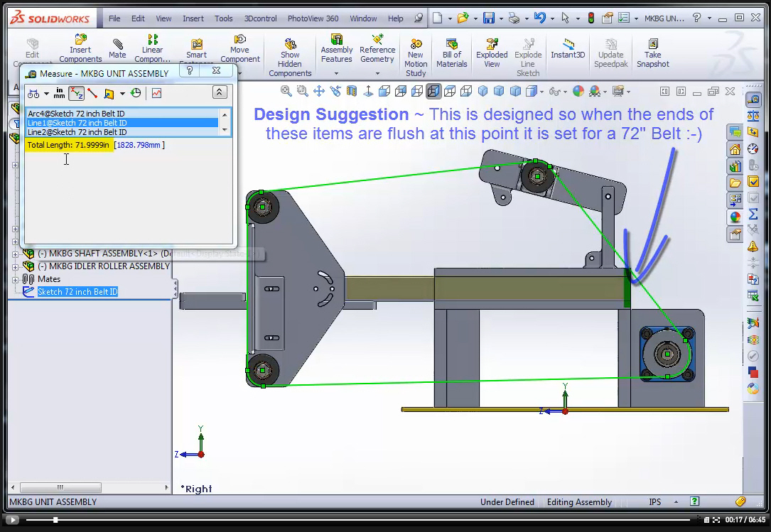
Task: Click the Point-to-Point icon in Measure dialog
Action: click(x=92, y=93)
